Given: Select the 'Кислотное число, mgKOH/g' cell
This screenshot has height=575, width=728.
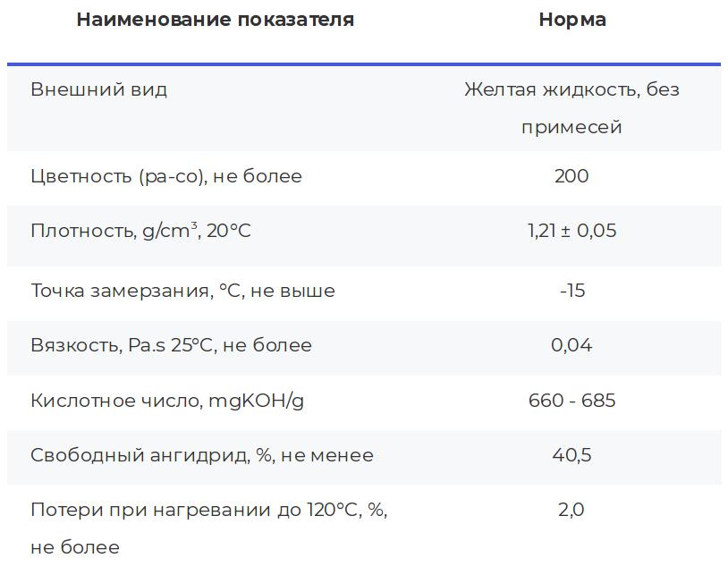Looking at the screenshot, I should 167,401.
